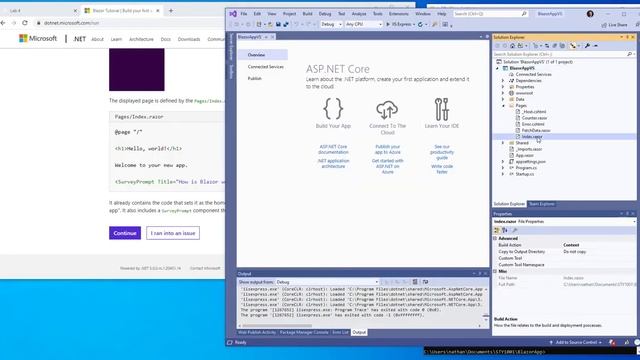Open the Write code faster link

click(x=442, y=169)
